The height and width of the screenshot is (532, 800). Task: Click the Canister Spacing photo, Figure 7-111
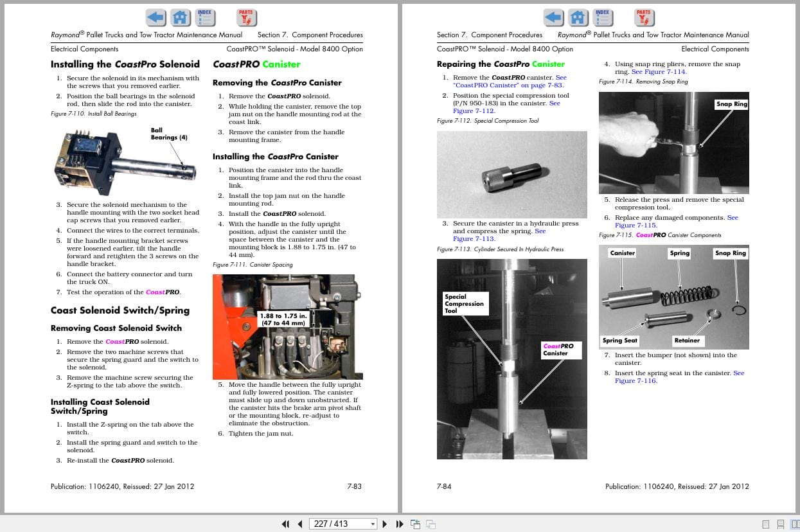287,327
